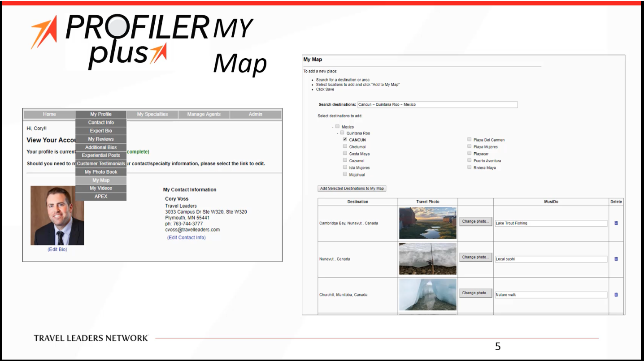Open the Cambridge Bay travel photo thumbnail
The height and width of the screenshot is (361, 644).
(x=428, y=223)
